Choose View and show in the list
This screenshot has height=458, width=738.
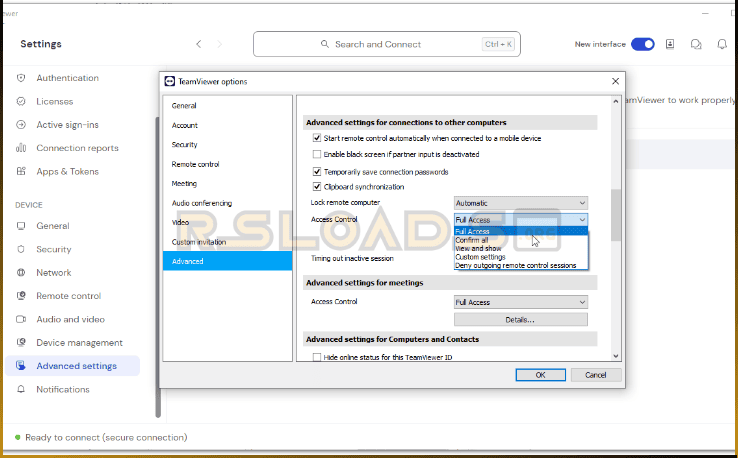tap(521, 249)
